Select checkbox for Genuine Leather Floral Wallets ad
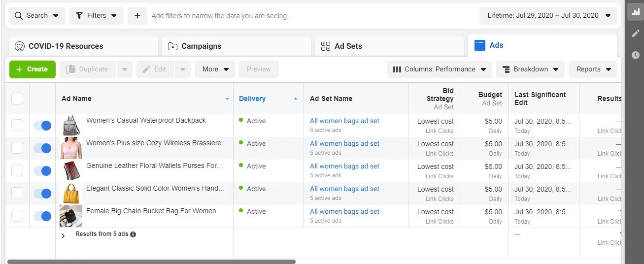Viewport: 644px width, 264px height. pos(17,171)
